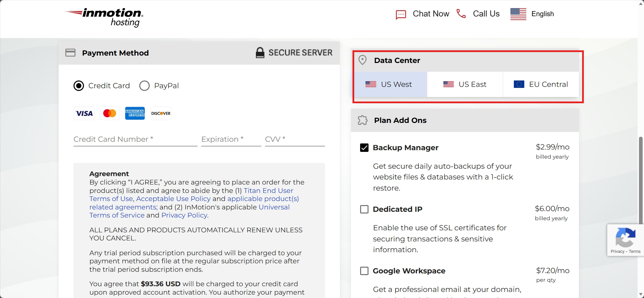Click the Chat Now link

click(431, 14)
